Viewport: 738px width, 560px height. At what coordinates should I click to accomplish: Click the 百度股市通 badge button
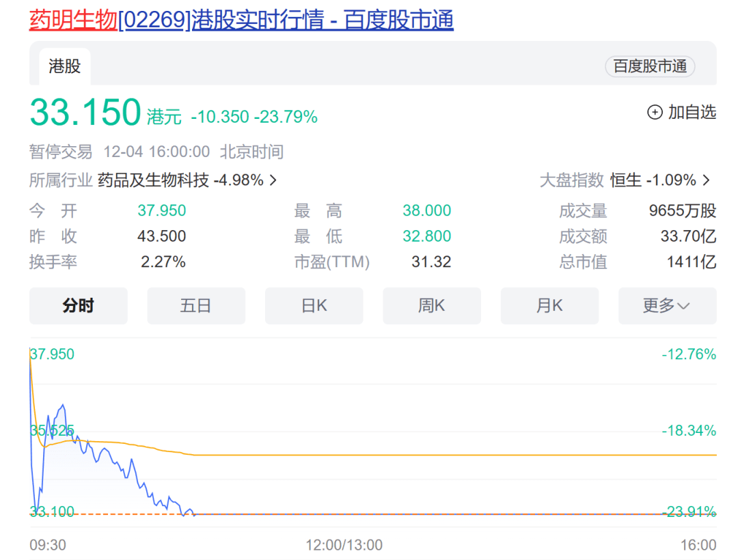point(649,67)
